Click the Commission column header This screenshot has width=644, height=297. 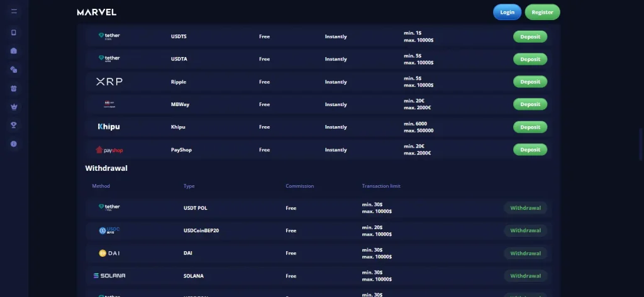pos(300,186)
